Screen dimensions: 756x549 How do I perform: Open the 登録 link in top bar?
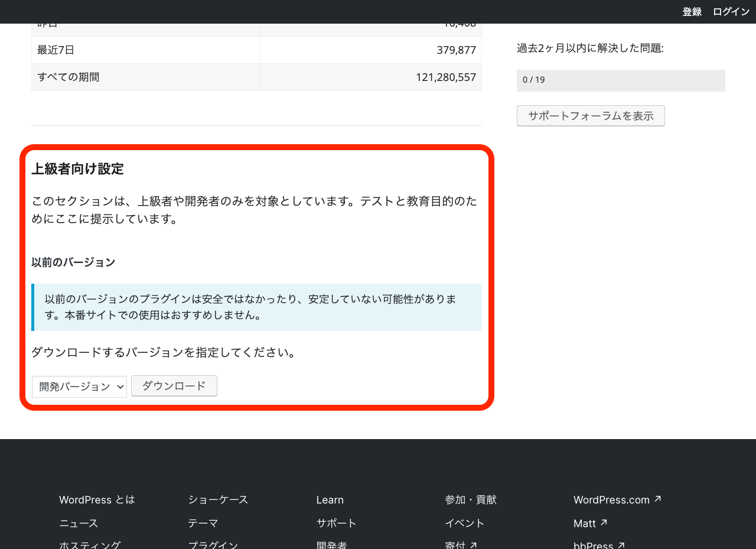[x=692, y=12]
